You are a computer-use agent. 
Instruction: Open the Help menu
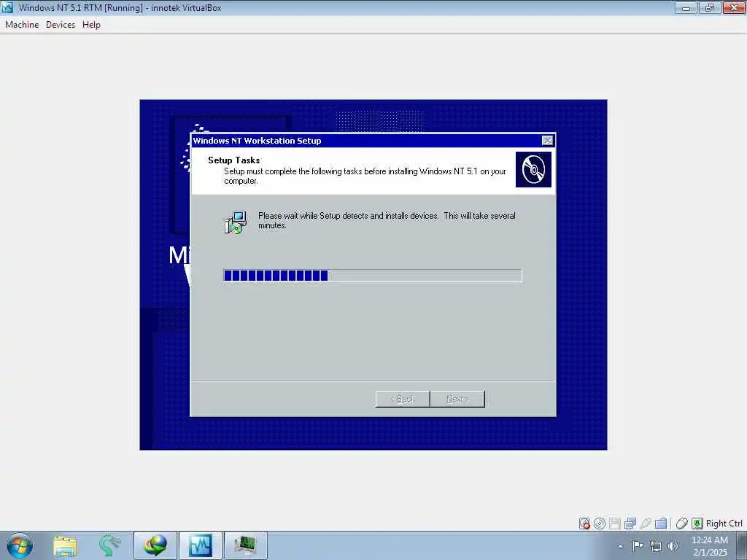coord(91,25)
